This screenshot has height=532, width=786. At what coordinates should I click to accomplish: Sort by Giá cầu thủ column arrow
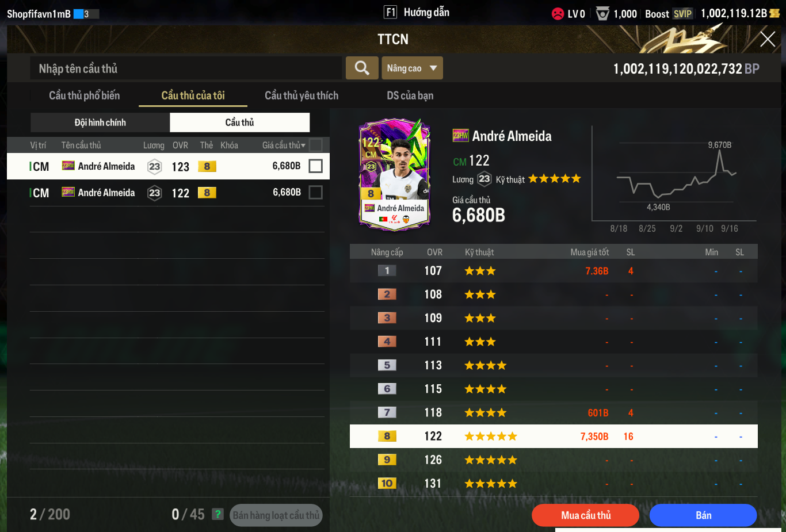pos(303,146)
